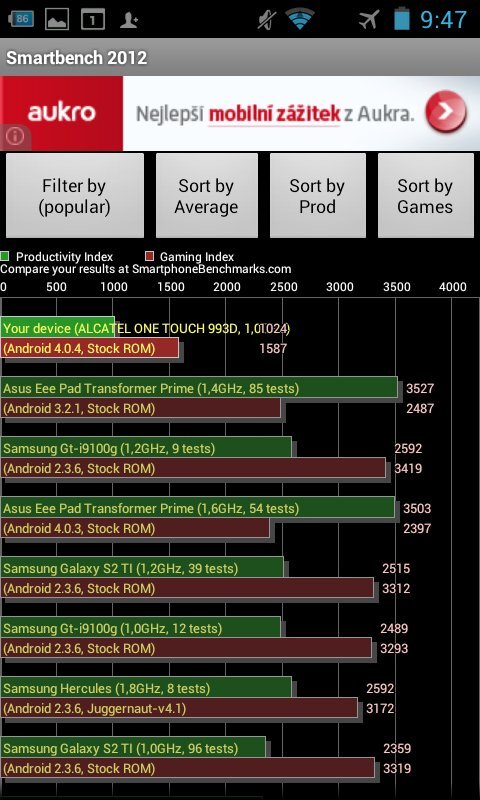
Task: Tap the blue battery level icon
Action: coord(402,19)
